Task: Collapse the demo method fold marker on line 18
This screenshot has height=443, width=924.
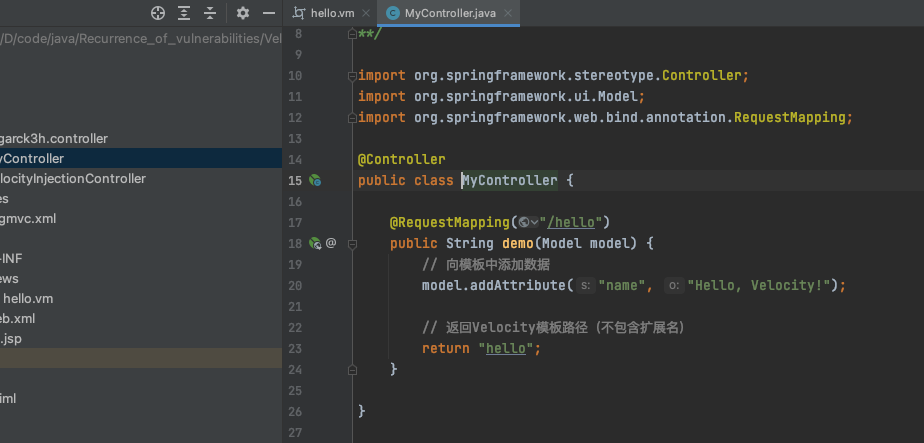Action: (352, 243)
